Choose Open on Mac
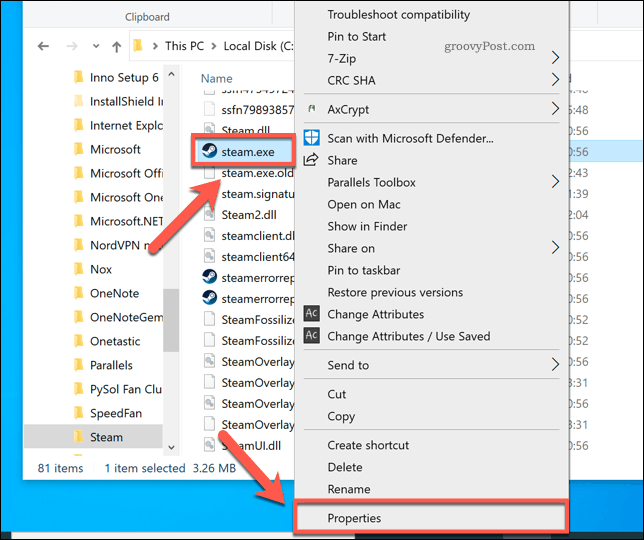The image size is (644, 540). (x=363, y=204)
